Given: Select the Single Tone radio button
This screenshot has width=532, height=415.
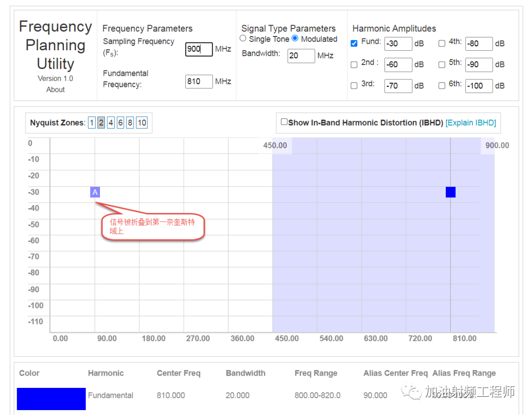Looking at the screenshot, I should [243, 38].
